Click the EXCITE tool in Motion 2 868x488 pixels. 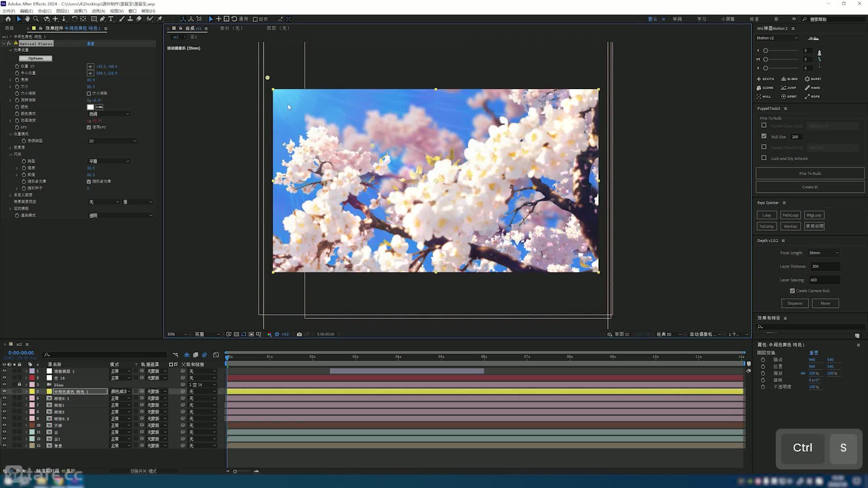click(x=765, y=79)
